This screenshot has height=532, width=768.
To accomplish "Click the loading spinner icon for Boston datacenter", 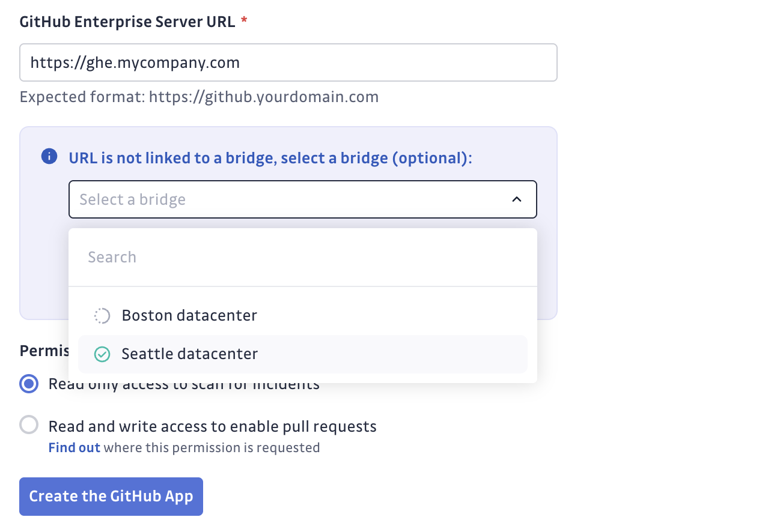I will click(x=102, y=316).
